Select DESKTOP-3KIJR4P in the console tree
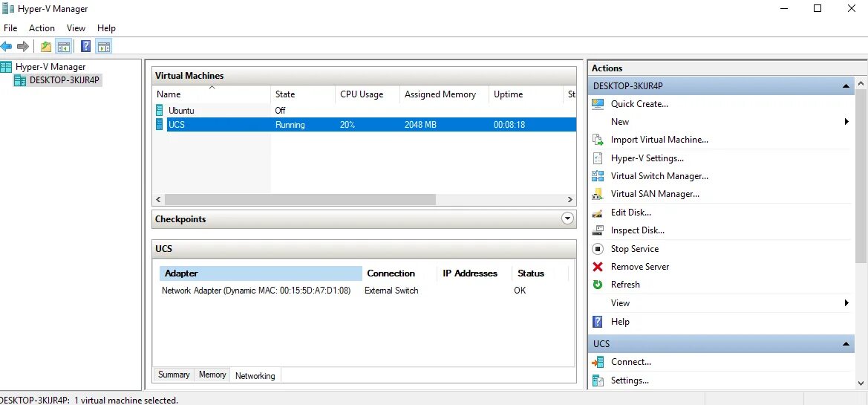 click(x=65, y=80)
